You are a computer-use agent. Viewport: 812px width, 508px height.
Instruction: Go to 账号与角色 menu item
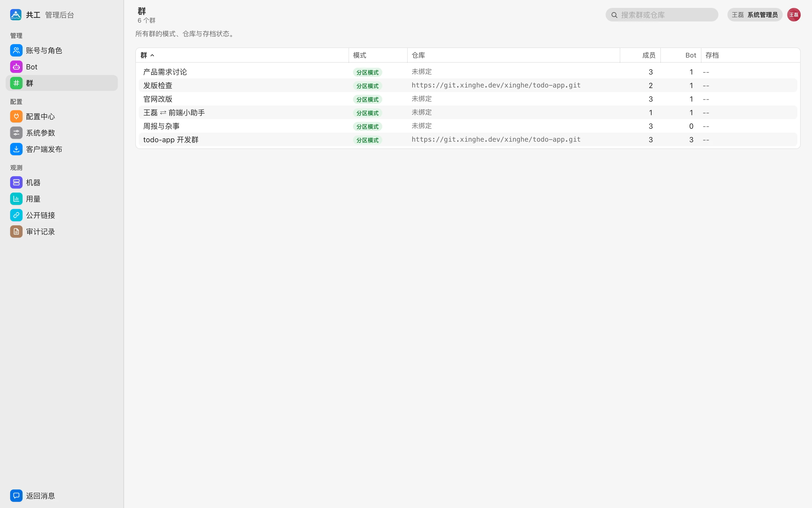pyautogui.click(x=62, y=51)
